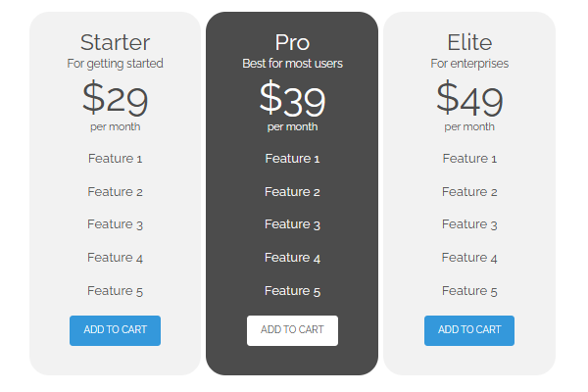This screenshot has width=588, height=392.
Task: Add the Elite plan to cart
Action: 468,330
